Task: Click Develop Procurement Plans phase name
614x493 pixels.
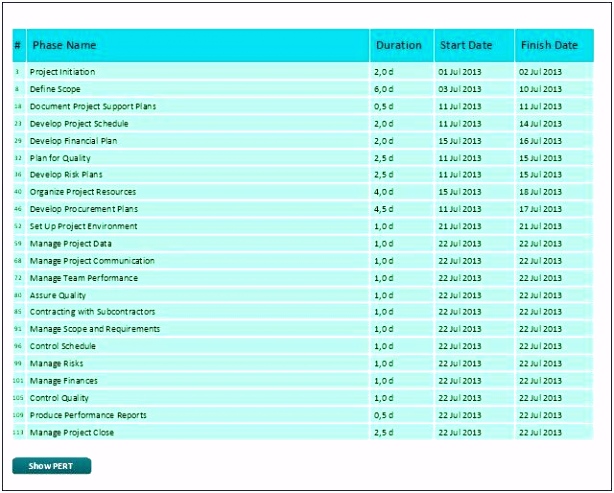Action: coord(84,209)
